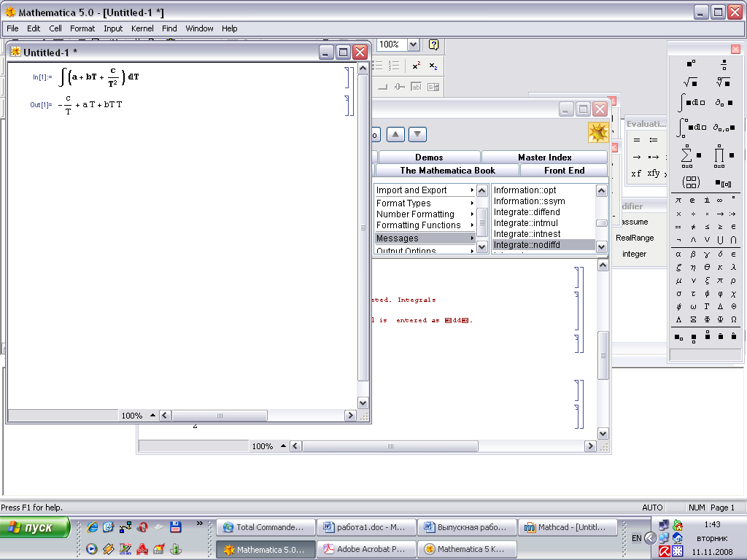
Task: Insert the less-than-or-equal symbol
Action: (x=706, y=227)
